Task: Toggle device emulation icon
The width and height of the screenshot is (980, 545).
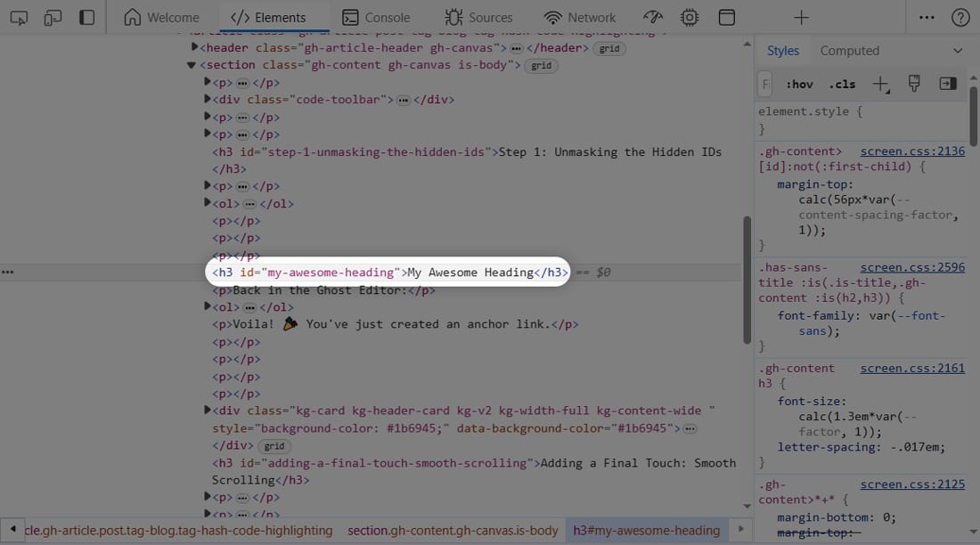Action: tap(53, 18)
